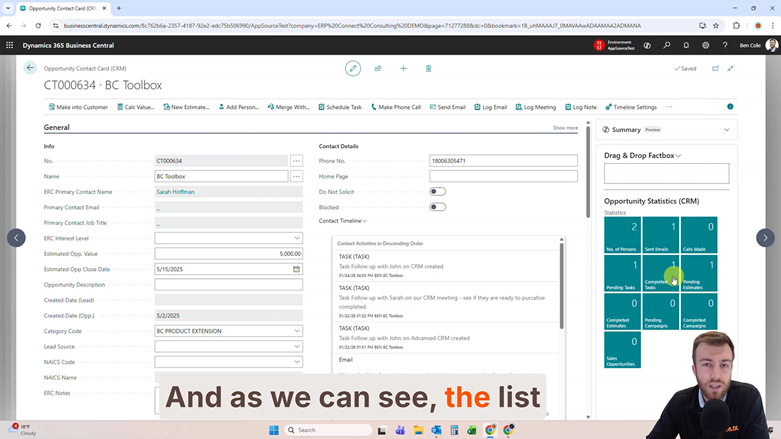The height and width of the screenshot is (439, 781).
Task: Reload the browser page
Action: pos(38,25)
